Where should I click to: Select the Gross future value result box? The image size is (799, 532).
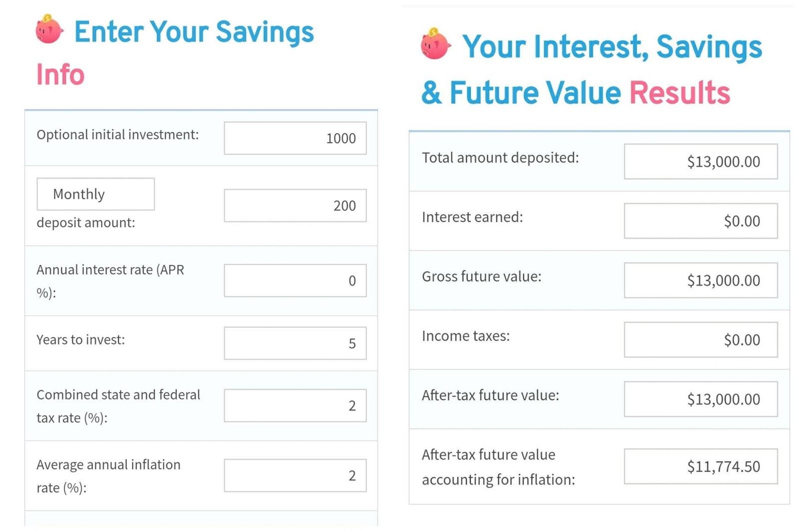(700, 280)
